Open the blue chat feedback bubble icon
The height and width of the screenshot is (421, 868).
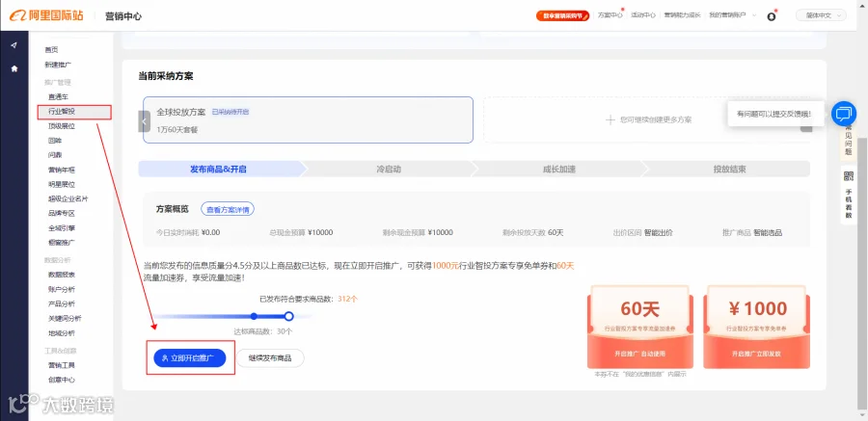[x=843, y=114]
